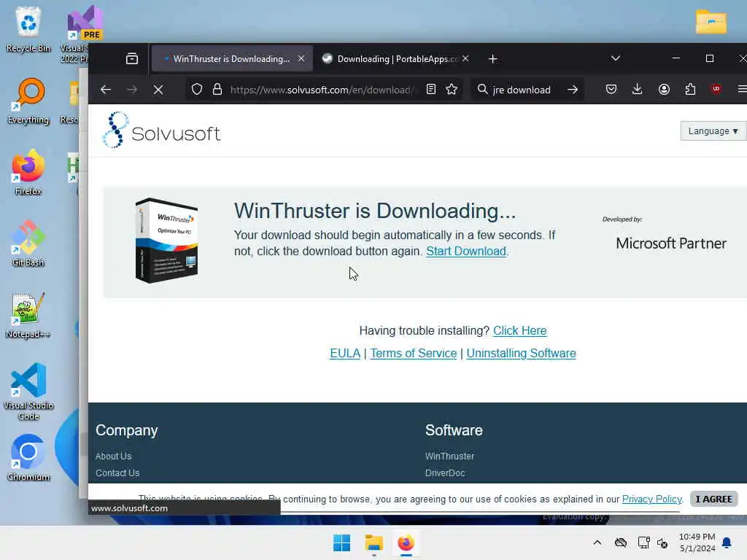
Task: Select the Visual Studio Code desktop shortcut
Action: 28,392
